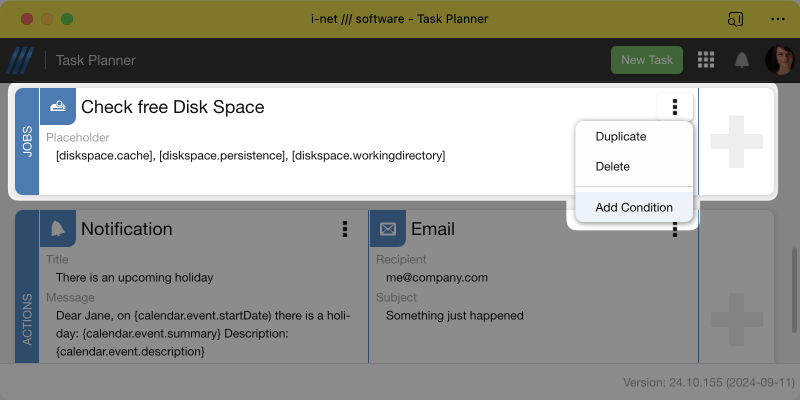Select Delete from the context menu
This screenshot has height=400, width=800.
(613, 166)
